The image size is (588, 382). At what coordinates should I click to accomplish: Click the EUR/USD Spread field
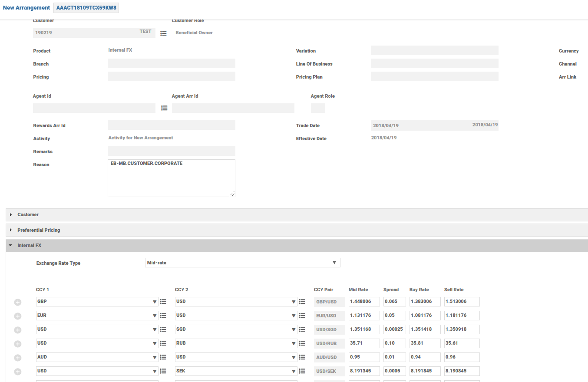click(394, 316)
